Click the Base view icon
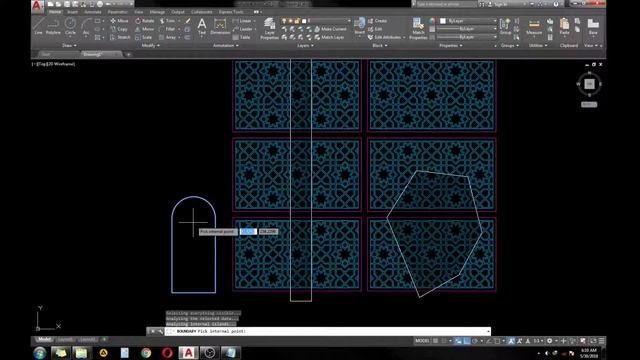The width and height of the screenshot is (640, 360). (x=593, y=27)
